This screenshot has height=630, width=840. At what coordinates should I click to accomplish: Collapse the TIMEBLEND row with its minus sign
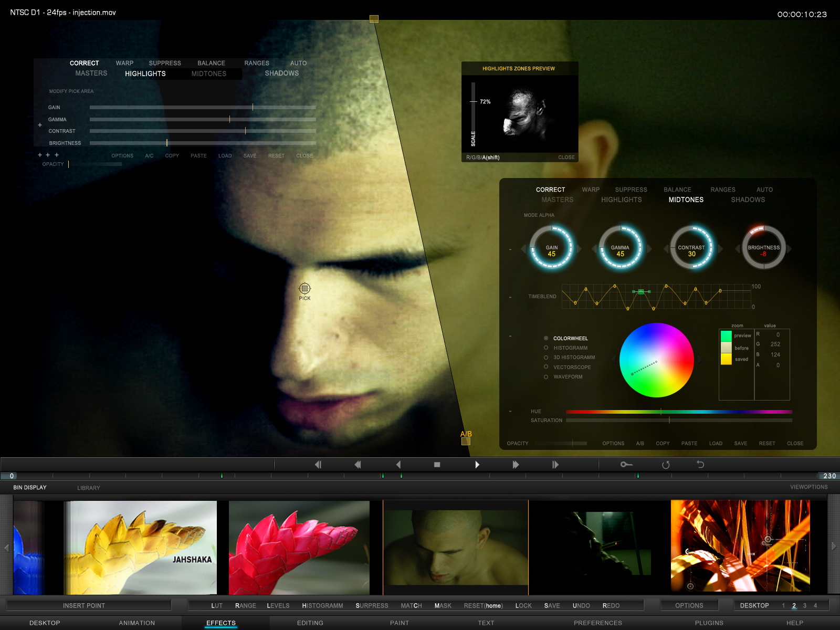[x=510, y=297]
